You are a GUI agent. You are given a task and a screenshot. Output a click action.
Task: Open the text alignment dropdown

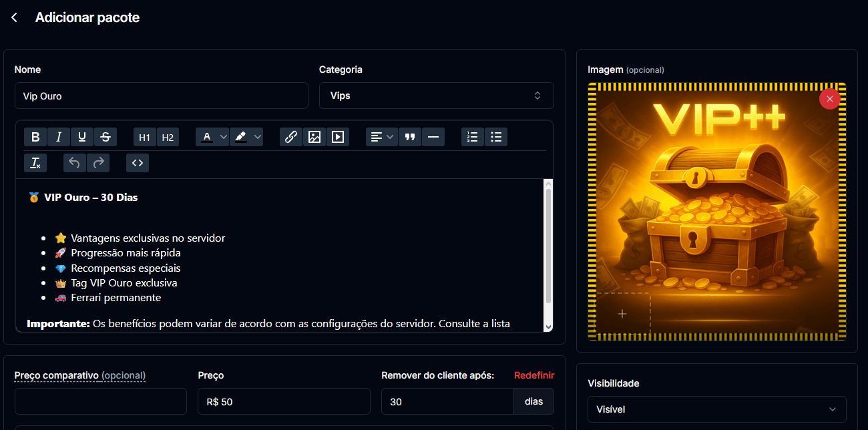[382, 137]
